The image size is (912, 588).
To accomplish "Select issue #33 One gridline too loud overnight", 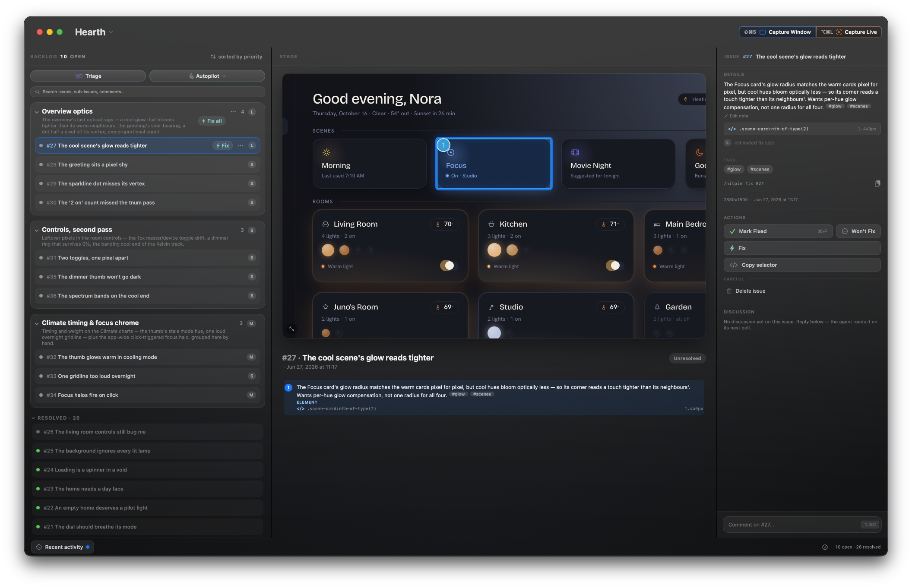I will click(x=148, y=376).
